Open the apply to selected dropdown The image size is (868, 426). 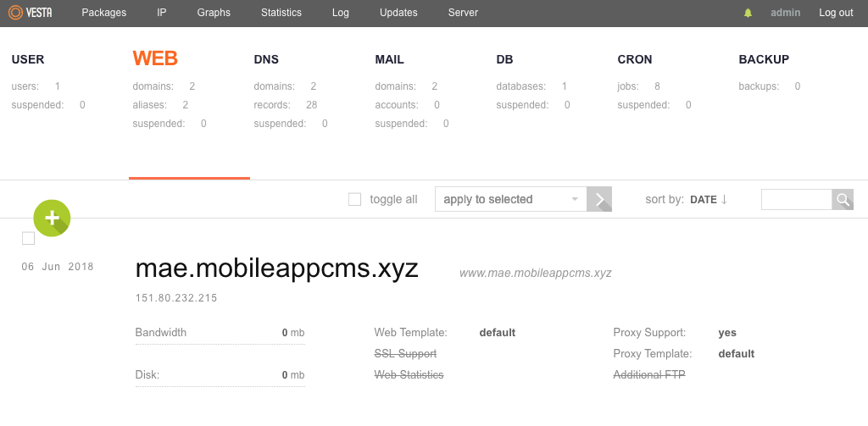[510, 200]
